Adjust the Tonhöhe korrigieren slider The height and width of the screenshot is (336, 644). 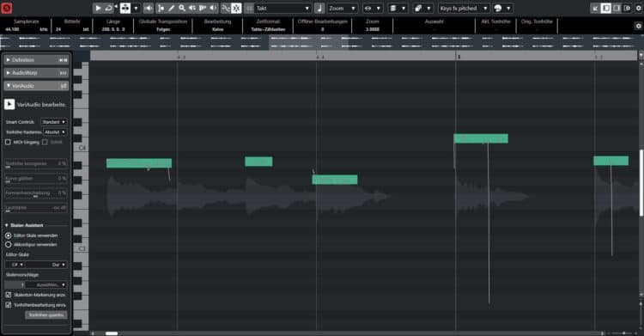click(36, 164)
